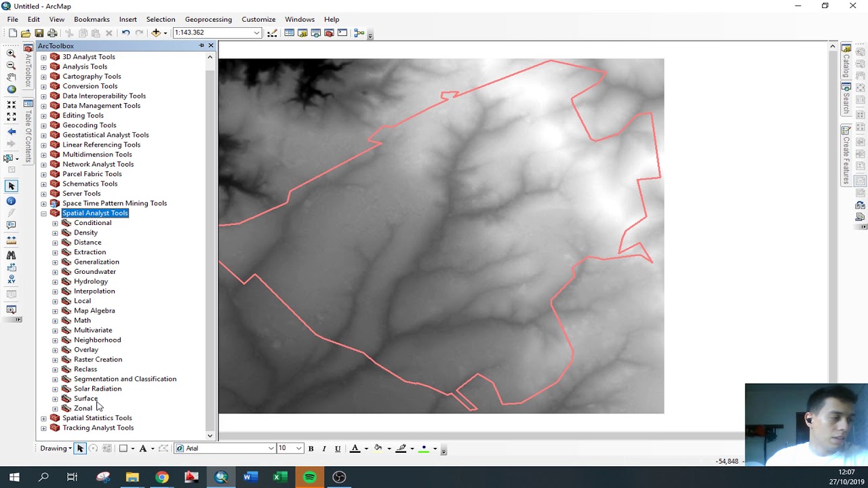868x488 pixels.
Task: Launch the ModelBuilder window
Action: tap(359, 33)
